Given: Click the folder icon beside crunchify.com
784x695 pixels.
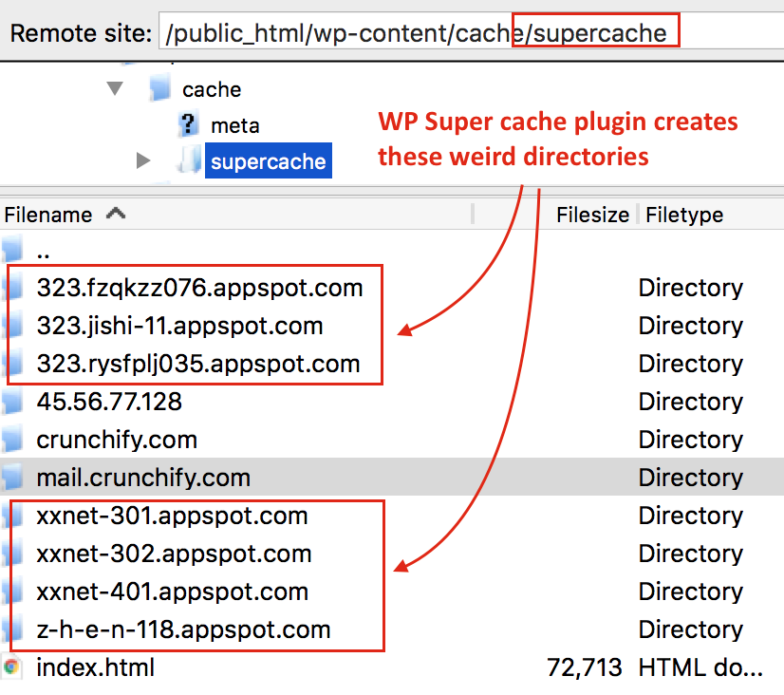Looking at the screenshot, I should 13,439.
